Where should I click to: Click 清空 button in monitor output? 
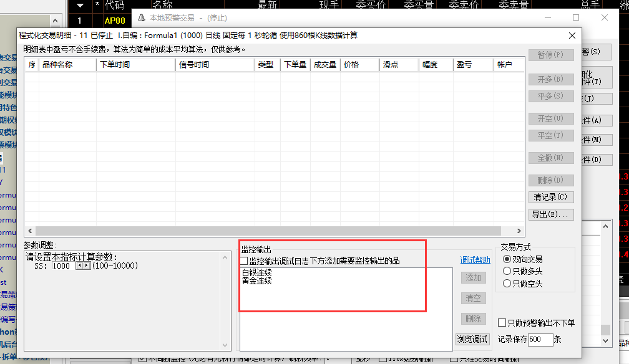pyautogui.click(x=474, y=298)
